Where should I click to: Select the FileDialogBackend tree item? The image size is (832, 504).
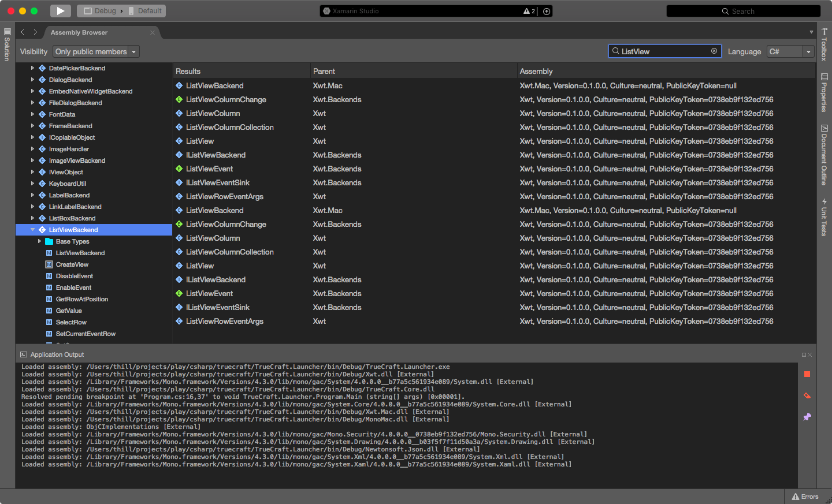(75, 103)
